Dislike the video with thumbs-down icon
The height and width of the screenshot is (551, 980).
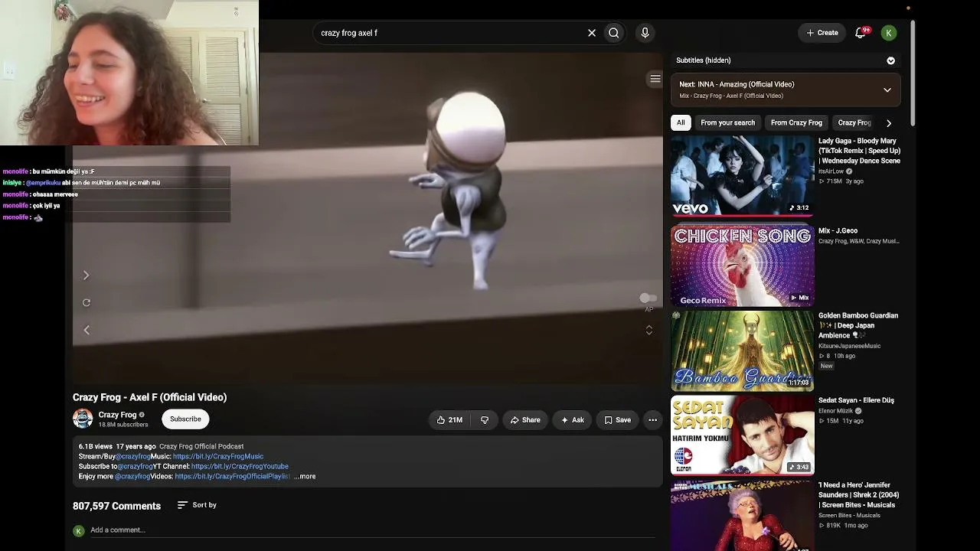coord(484,419)
